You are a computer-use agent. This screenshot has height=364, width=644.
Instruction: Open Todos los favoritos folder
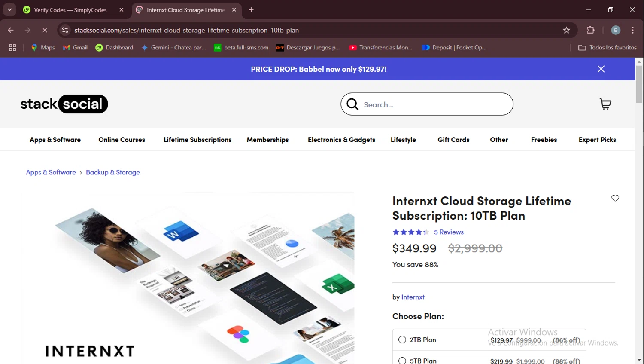click(608, 48)
